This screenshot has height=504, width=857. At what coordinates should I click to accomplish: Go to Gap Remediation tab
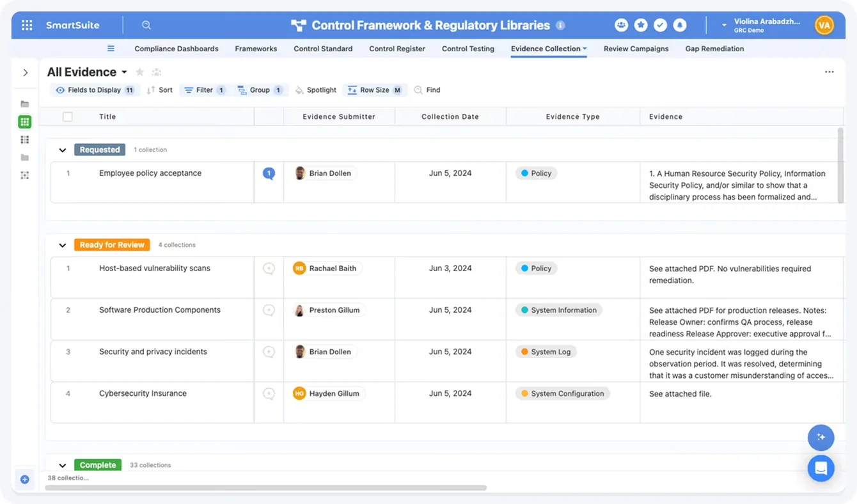(x=714, y=49)
